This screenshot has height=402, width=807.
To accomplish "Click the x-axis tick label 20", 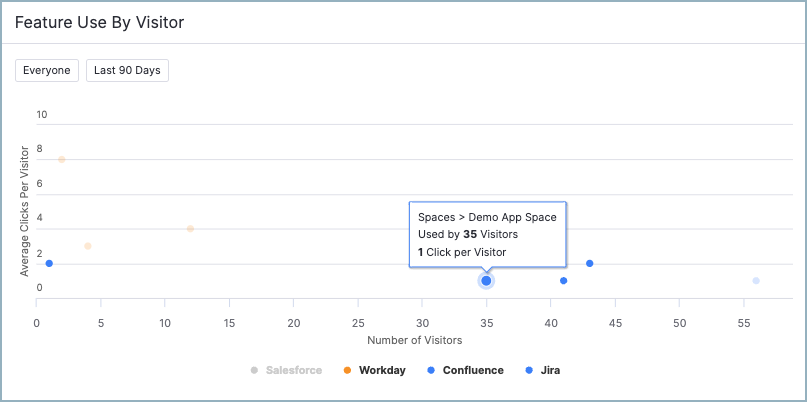I will (294, 324).
